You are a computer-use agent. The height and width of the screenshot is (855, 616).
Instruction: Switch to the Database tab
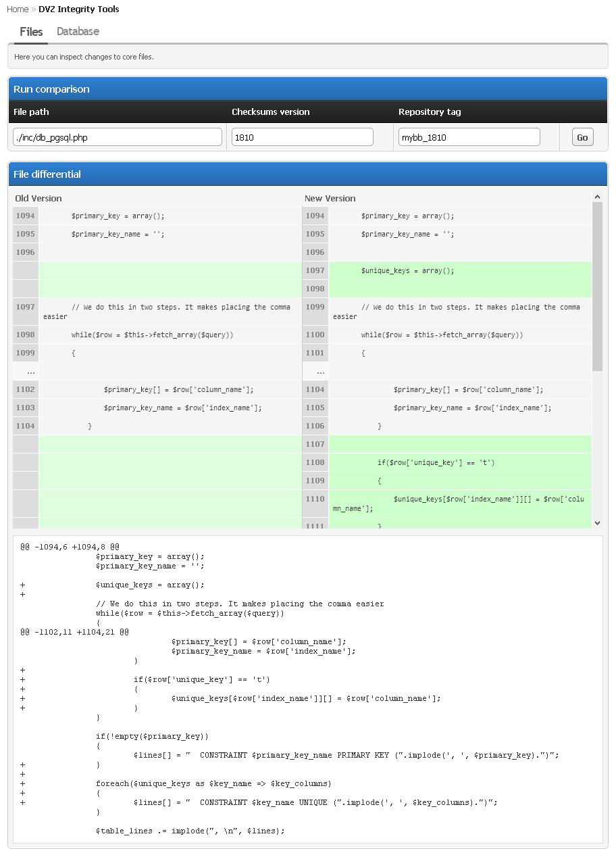pos(78,32)
